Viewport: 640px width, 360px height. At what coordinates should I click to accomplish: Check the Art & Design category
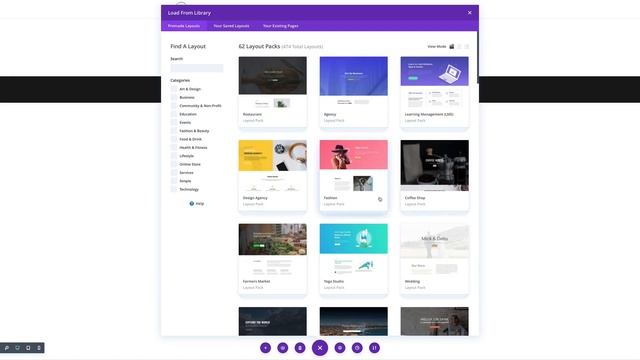coord(174,89)
